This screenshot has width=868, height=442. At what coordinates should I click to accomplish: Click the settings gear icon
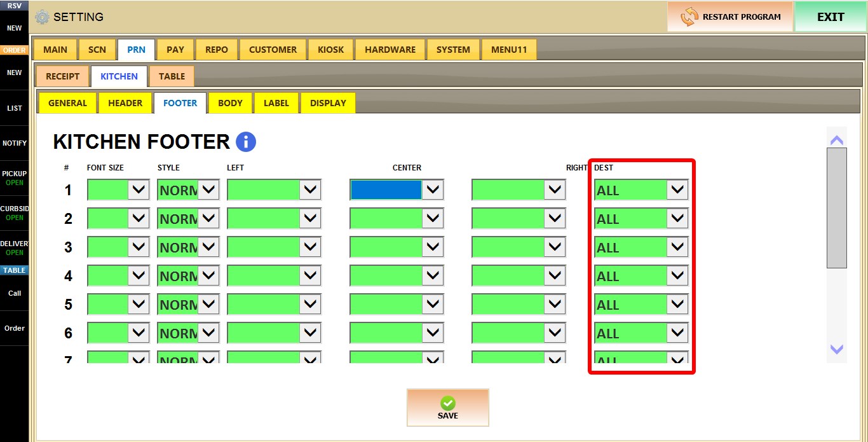coord(42,17)
